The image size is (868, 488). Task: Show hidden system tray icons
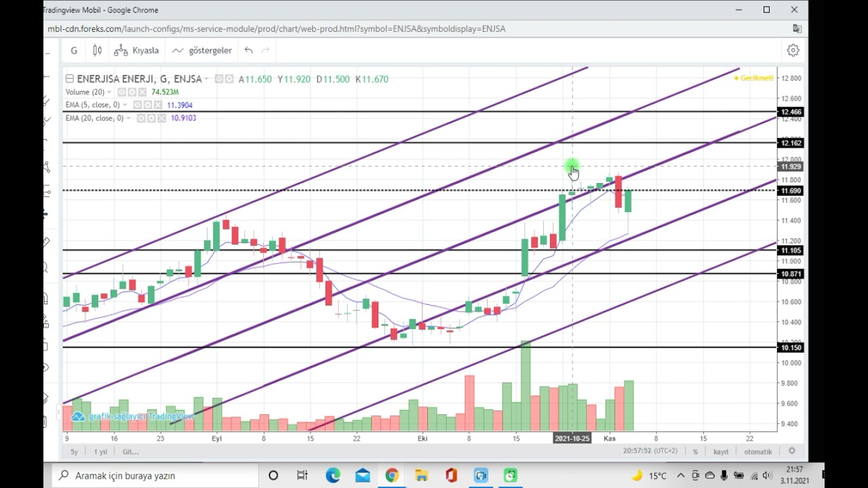click(x=681, y=476)
